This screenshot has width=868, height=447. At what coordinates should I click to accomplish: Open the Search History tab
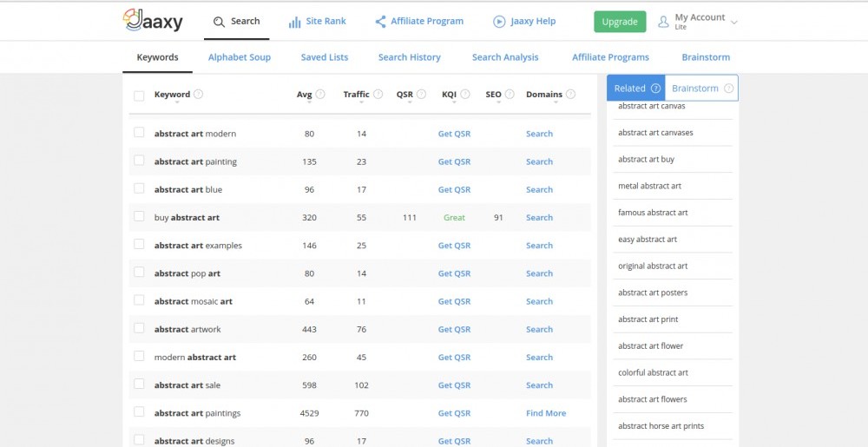pos(409,57)
